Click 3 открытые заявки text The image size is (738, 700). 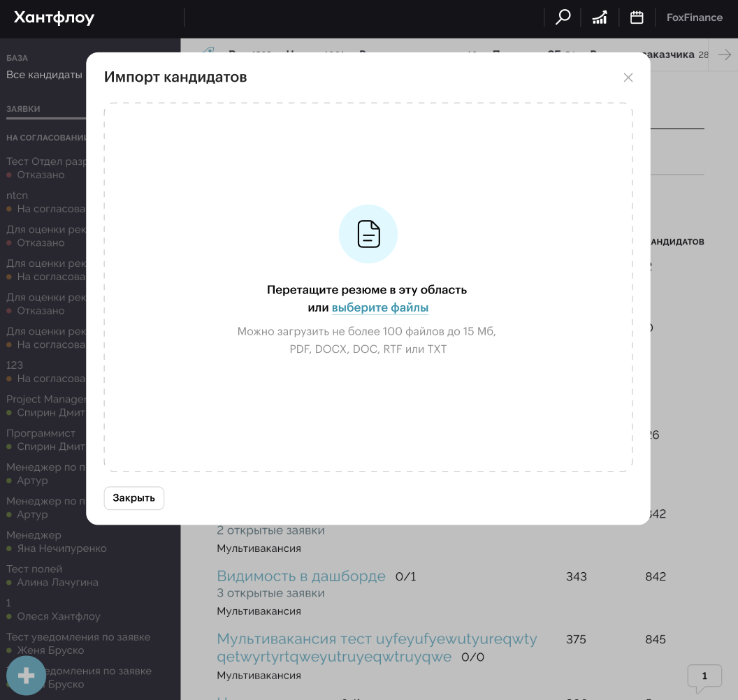270,593
